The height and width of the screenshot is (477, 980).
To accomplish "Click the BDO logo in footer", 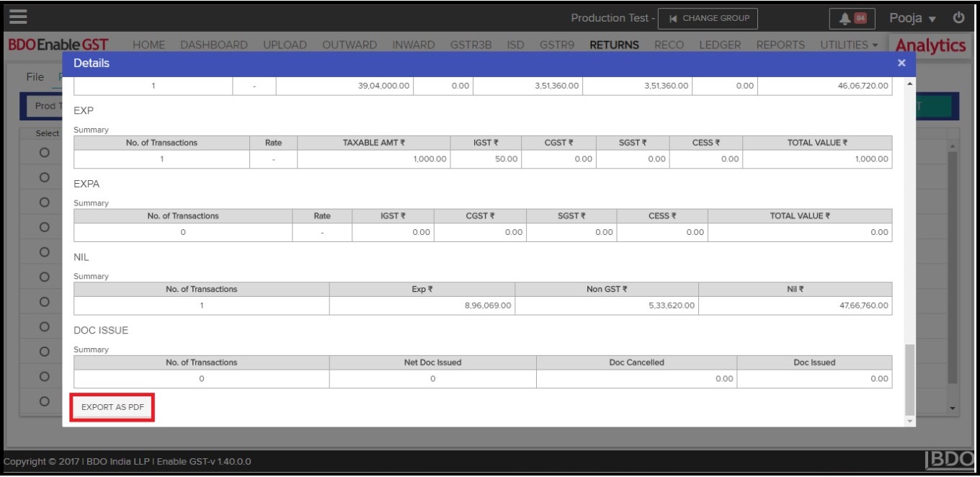I will (x=951, y=460).
